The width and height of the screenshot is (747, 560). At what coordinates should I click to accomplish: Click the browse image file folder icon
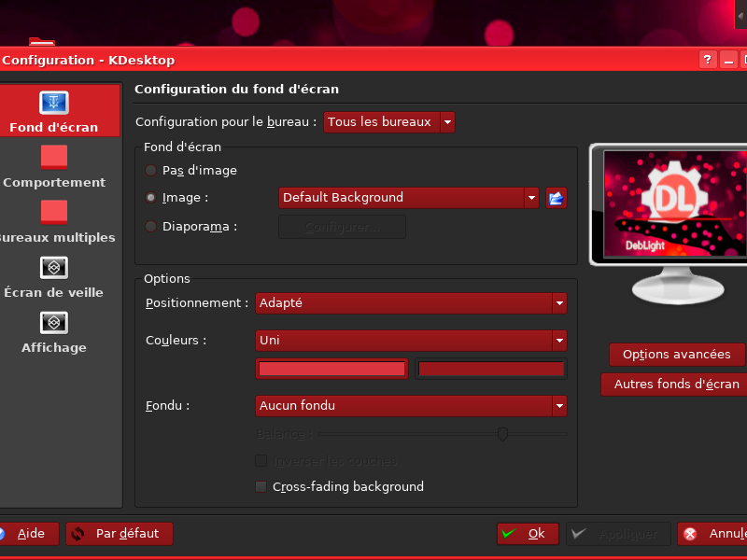[x=557, y=198]
